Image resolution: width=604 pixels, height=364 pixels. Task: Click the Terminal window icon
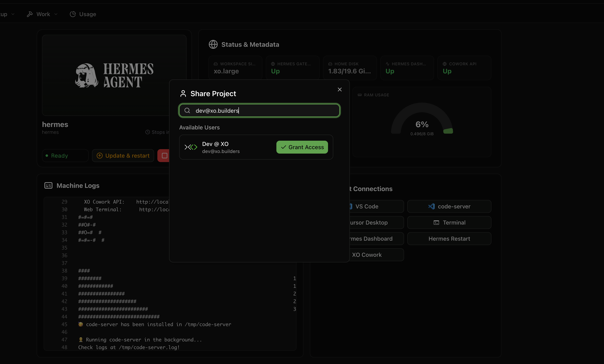(x=436, y=223)
